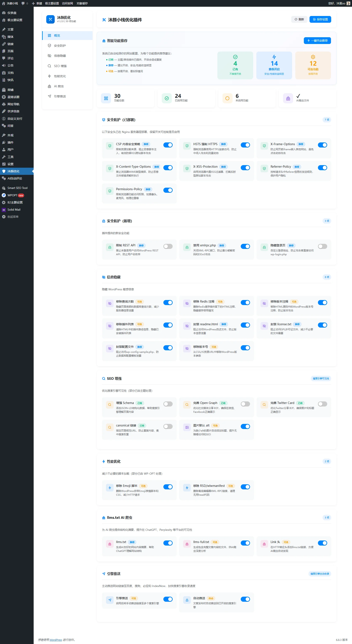352x644 pixels.
Task: Toggle on canonical 链接 option
Action: (168, 426)
